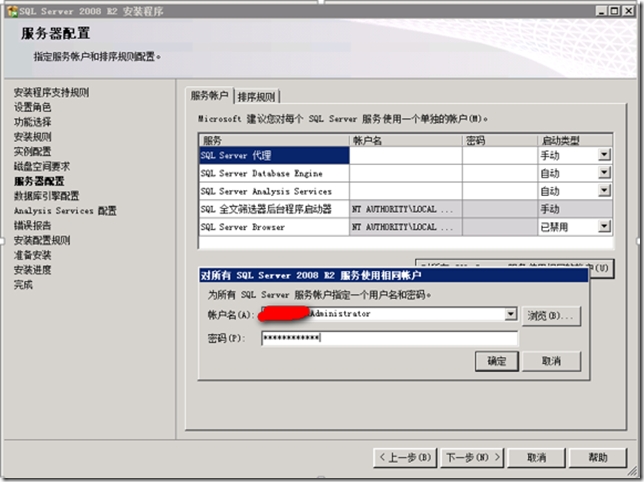This screenshot has height=482, width=644.
Task: Click 数据库引擎配置 step in sidebar
Action: tap(46, 196)
